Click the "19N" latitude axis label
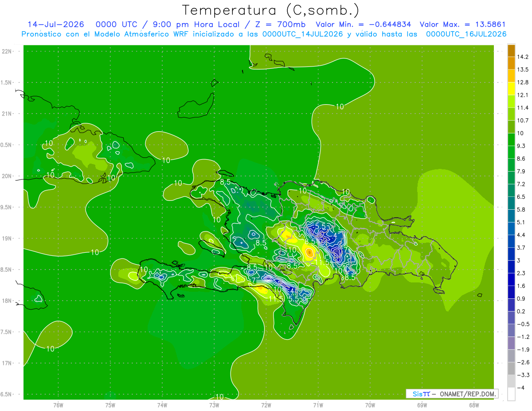Screen dimensions: 532x411 [x=7, y=239]
